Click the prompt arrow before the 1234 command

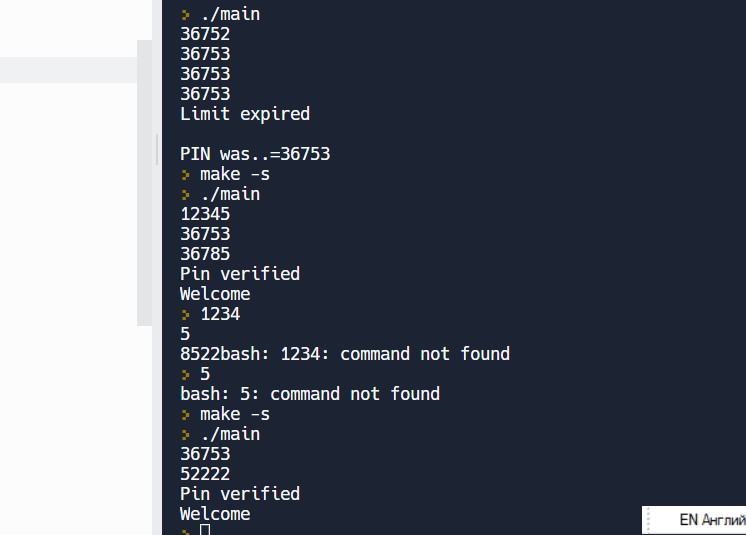185,314
